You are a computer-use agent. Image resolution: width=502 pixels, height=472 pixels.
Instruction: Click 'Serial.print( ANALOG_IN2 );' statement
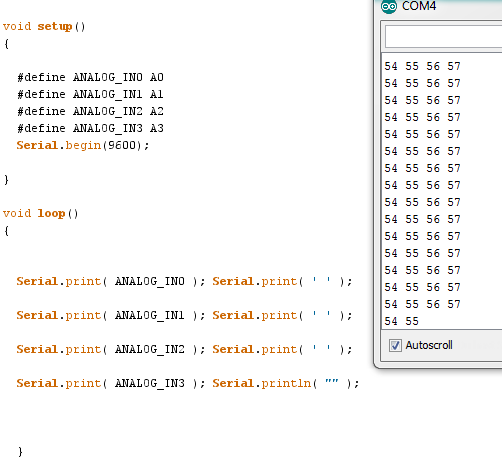point(111,349)
